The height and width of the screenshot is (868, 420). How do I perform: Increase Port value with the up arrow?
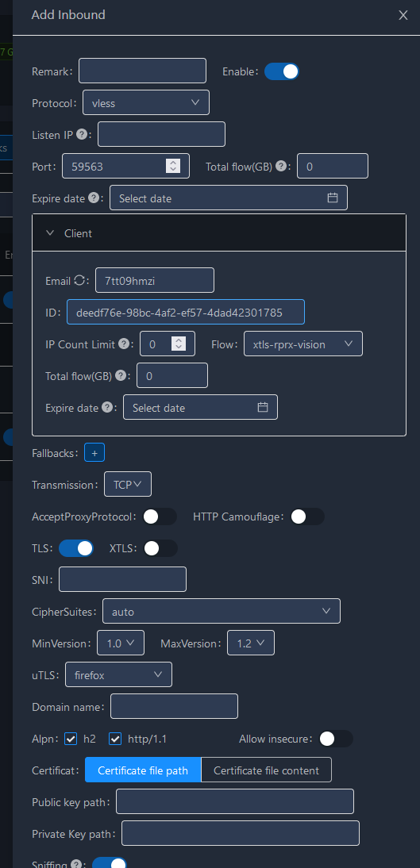[x=173, y=162]
